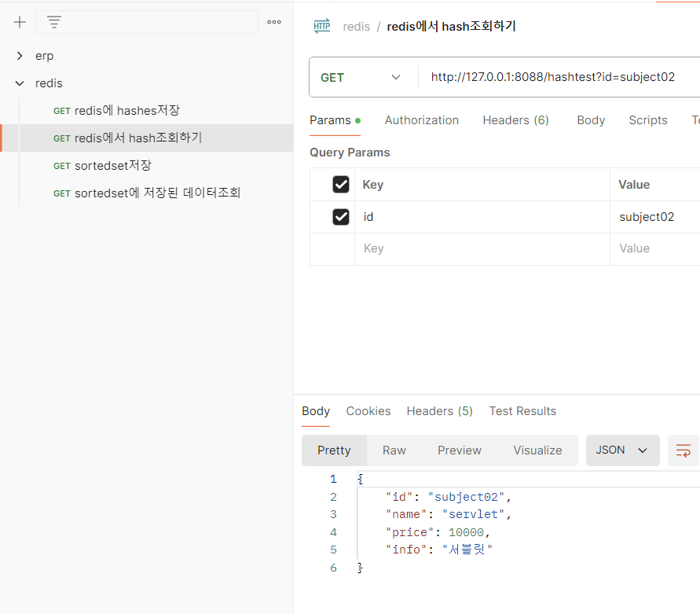The image size is (700, 614).
Task: Open the response Headers (5) tab
Action: pos(439,411)
